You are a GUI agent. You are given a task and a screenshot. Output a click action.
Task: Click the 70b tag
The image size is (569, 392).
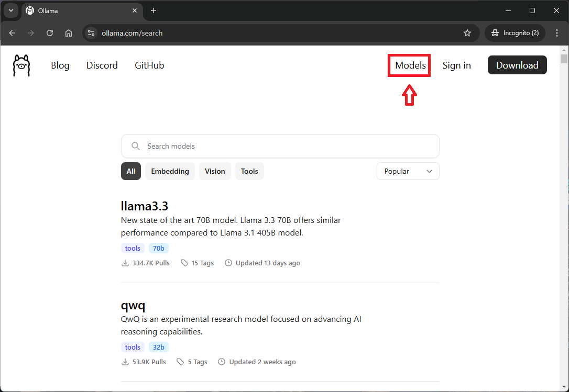159,249
